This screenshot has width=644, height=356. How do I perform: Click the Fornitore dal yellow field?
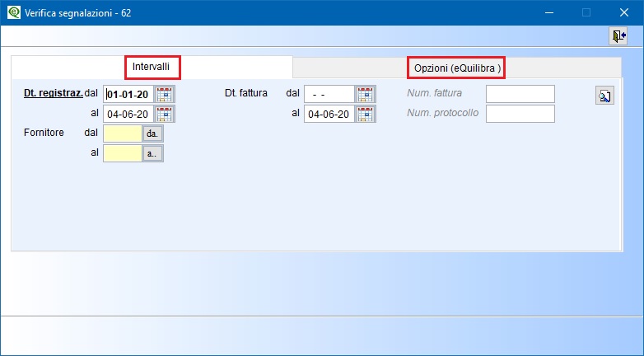[x=123, y=133]
